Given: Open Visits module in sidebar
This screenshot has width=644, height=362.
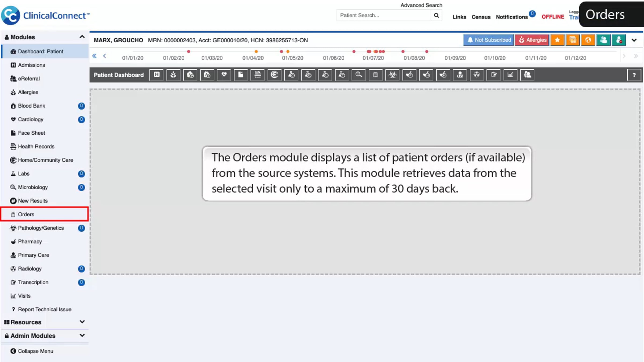Looking at the screenshot, I should pyautogui.click(x=45, y=295).
